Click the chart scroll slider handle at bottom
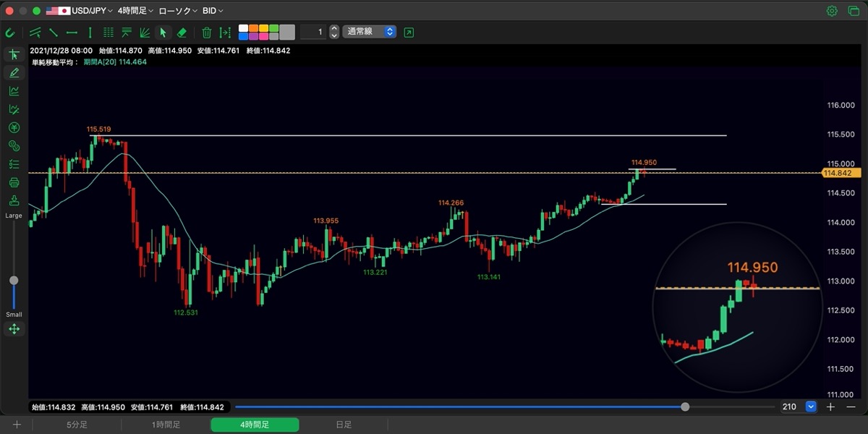The image size is (868, 434). 685,407
